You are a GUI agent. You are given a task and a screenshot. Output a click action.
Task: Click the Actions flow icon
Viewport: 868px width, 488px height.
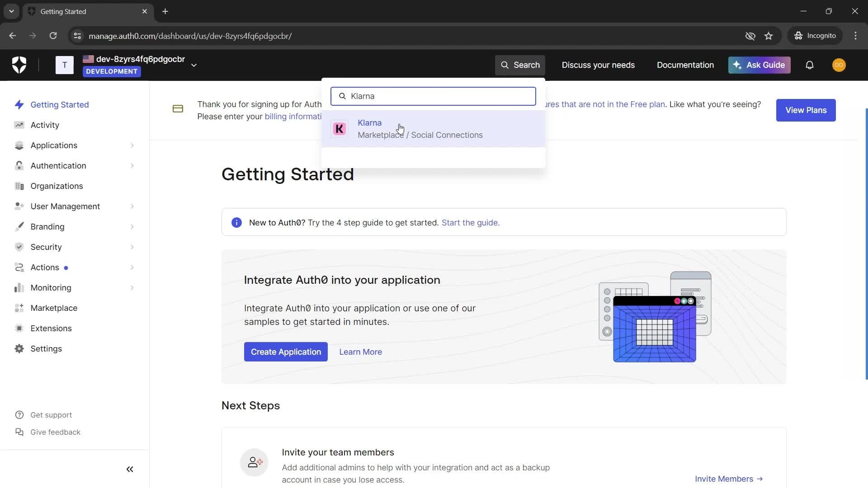(19, 267)
